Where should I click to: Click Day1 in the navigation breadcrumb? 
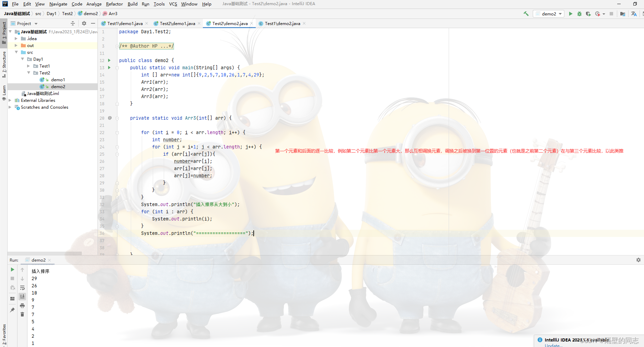[51, 14]
